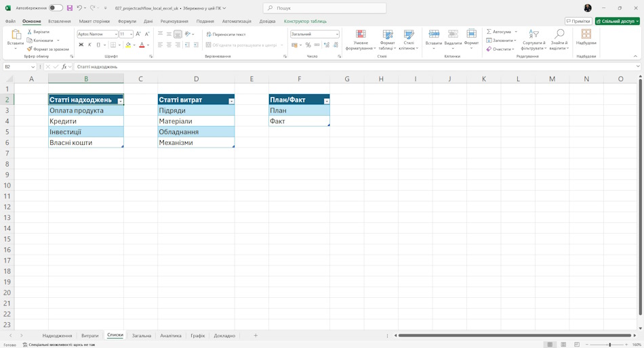This screenshot has height=348, width=644.
Task: Open Add-ins (Надбудови)
Action: click(x=586, y=37)
